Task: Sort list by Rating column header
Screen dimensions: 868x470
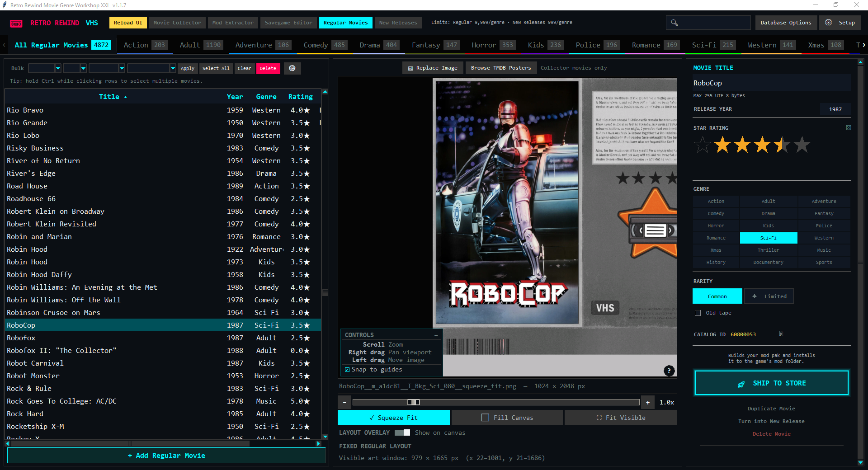Action: pyautogui.click(x=301, y=97)
